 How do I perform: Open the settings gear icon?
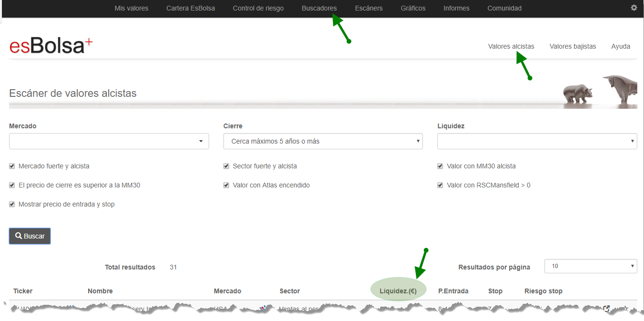[634, 8]
